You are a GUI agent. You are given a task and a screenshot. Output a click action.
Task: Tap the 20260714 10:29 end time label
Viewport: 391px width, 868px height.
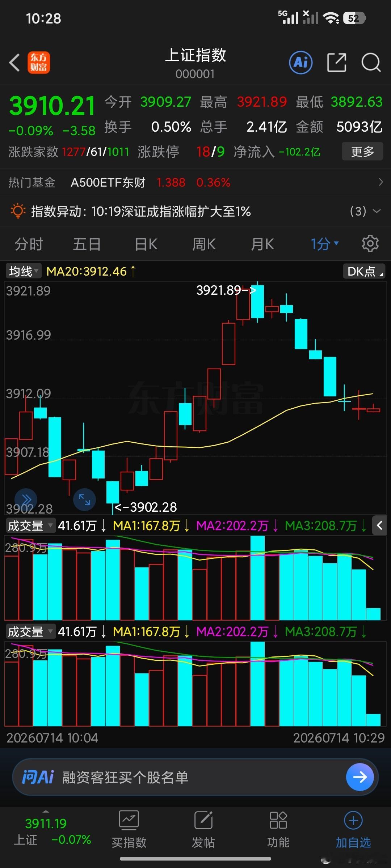(339, 737)
